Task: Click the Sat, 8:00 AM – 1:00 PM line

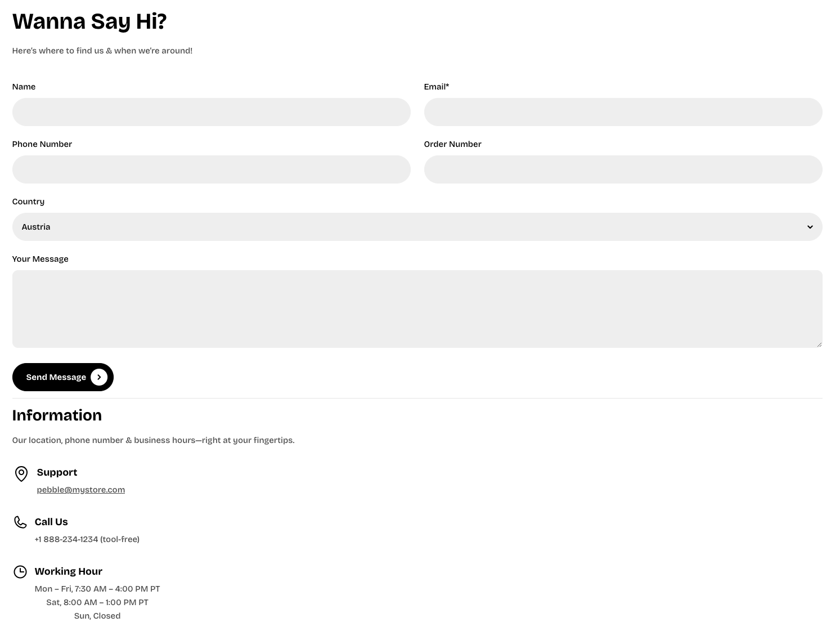Action: (x=97, y=602)
